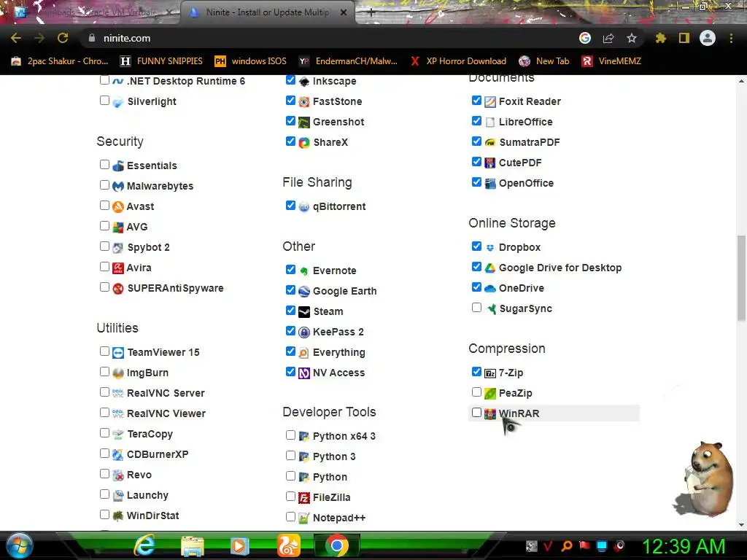This screenshot has width=747, height=560.
Task: Click the Foxit Reader icon
Action: tap(490, 102)
